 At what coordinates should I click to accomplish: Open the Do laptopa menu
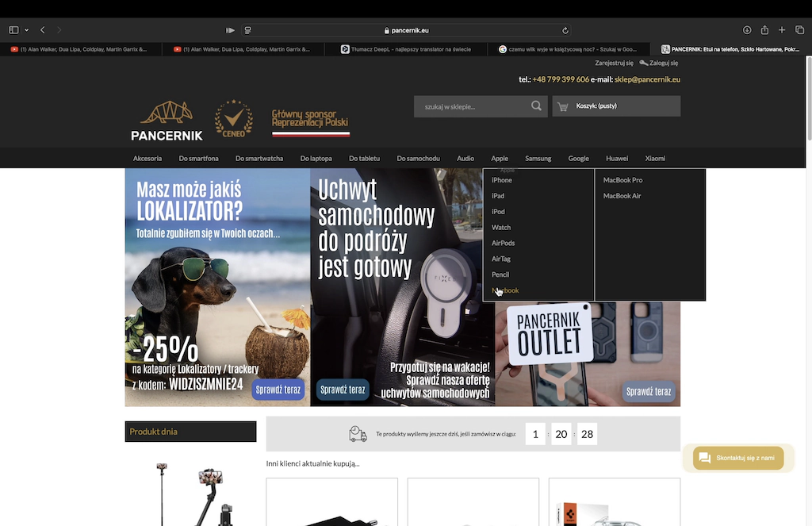click(x=316, y=159)
